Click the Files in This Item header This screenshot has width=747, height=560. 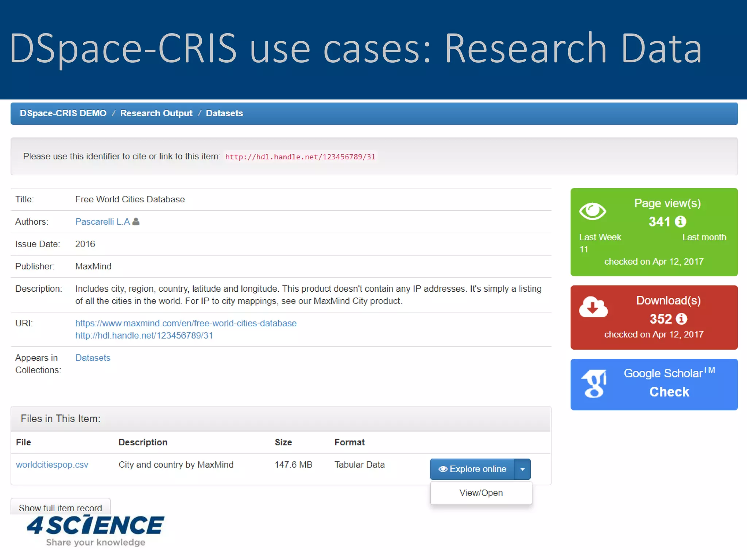click(x=281, y=419)
